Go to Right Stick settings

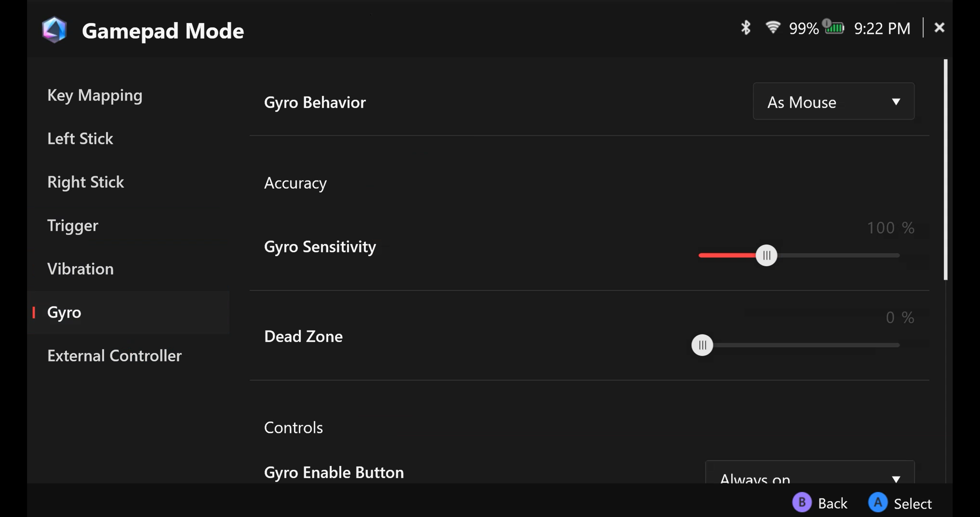point(85,182)
